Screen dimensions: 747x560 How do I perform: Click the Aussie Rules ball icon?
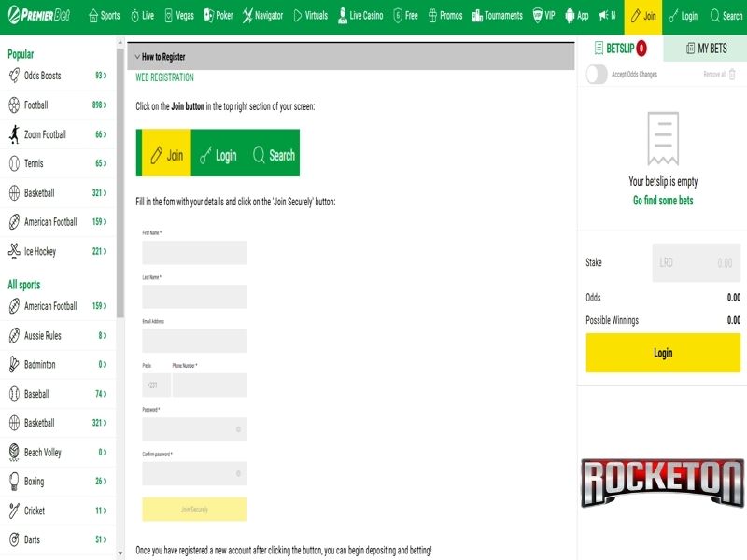(14, 335)
